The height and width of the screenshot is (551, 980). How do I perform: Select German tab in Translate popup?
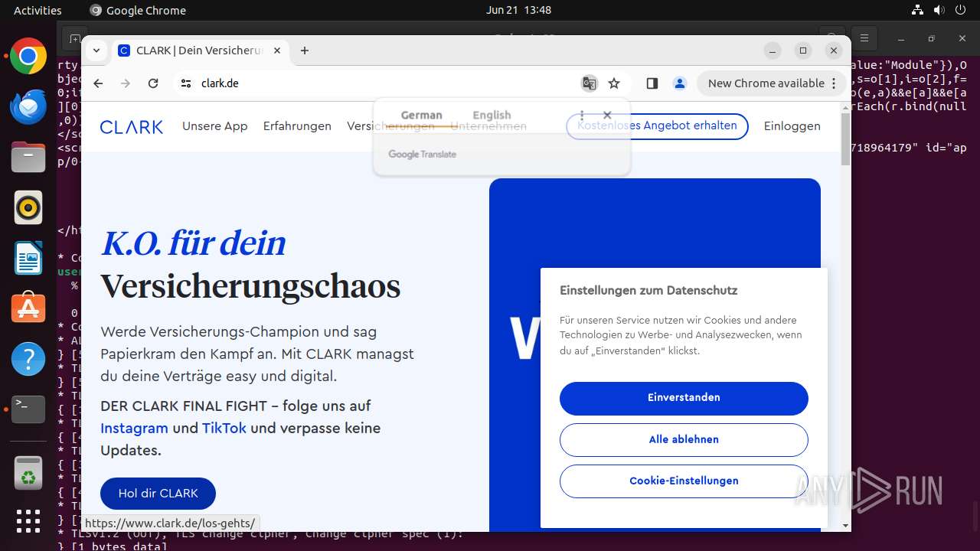(x=421, y=115)
